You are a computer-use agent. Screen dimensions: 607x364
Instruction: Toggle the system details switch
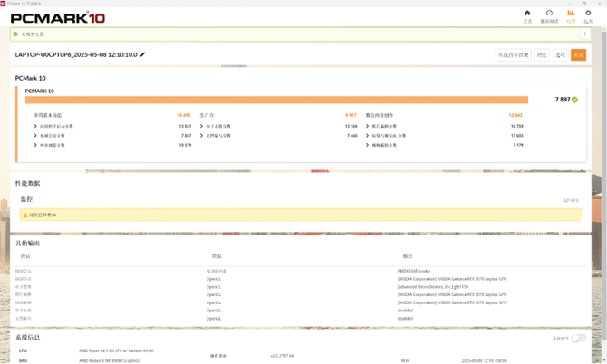coord(578,339)
